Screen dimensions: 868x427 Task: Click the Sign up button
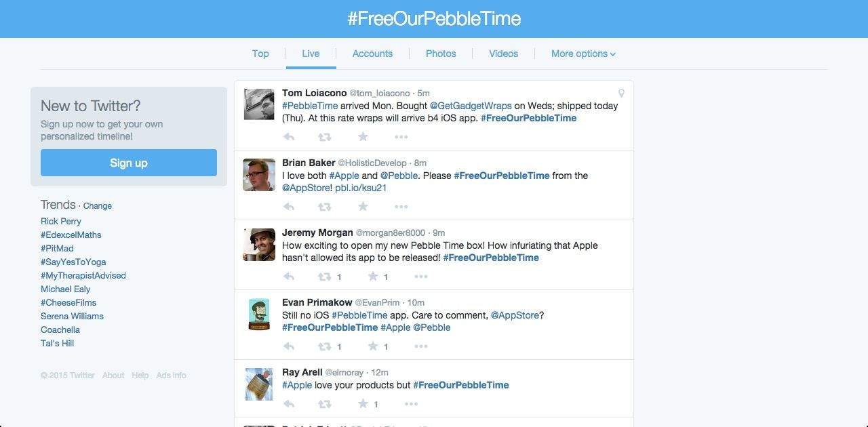(x=128, y=163)
